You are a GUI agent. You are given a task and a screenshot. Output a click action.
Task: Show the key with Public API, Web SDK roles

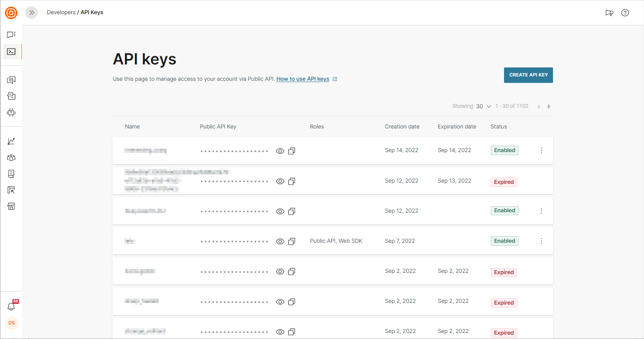click(x=280, y=241)
